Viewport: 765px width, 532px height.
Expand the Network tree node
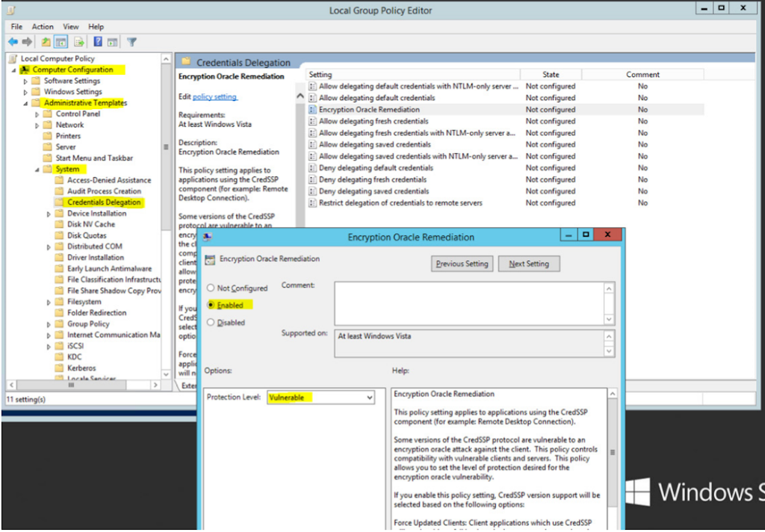point(37,126)
